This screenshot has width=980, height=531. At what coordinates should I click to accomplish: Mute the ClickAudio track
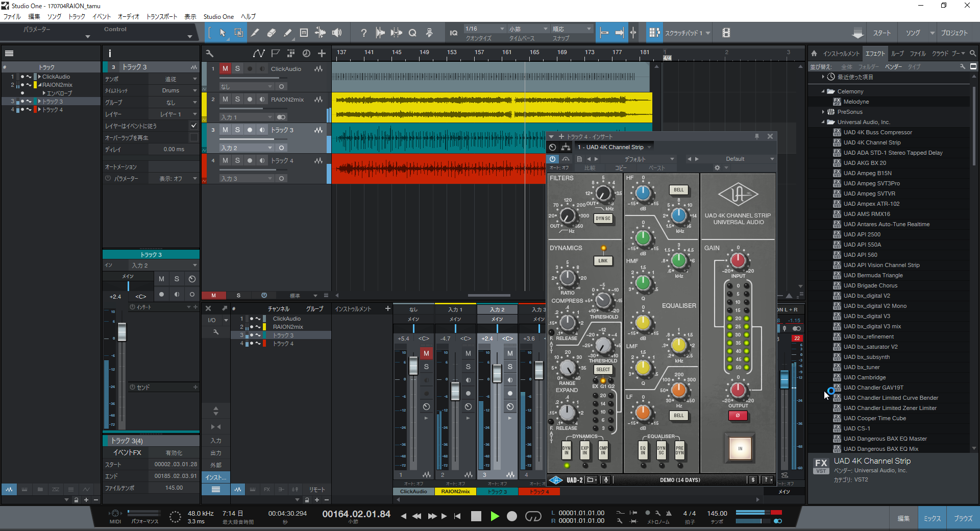[225, 68]
